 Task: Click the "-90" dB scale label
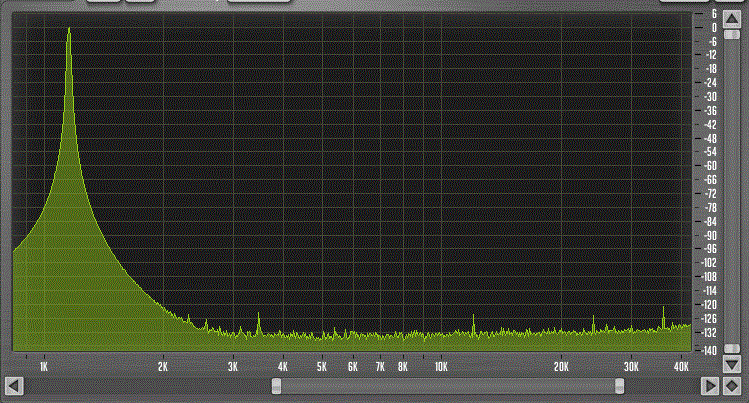(711, 235)
